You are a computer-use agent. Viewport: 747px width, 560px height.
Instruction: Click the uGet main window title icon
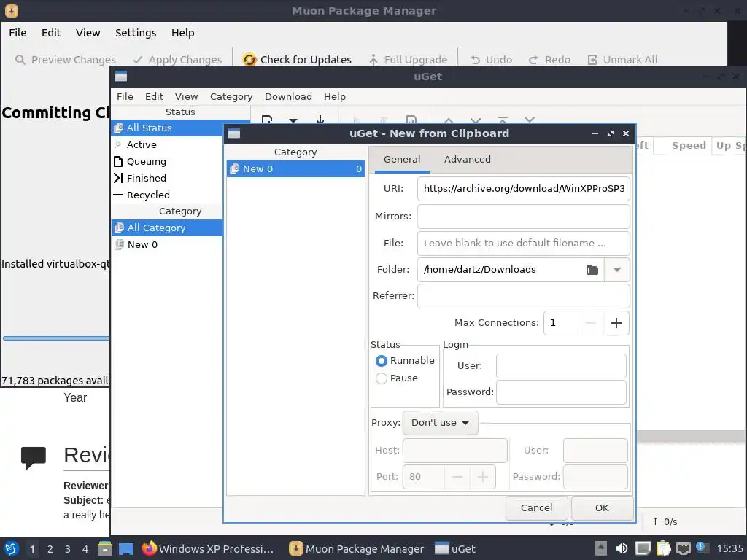pyautogui.click(x=121, y=76)
